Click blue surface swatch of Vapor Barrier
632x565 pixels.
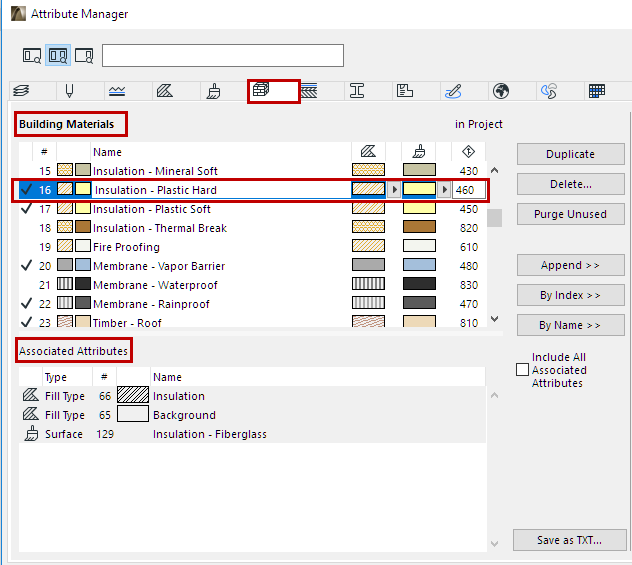(x=419, y=265)
